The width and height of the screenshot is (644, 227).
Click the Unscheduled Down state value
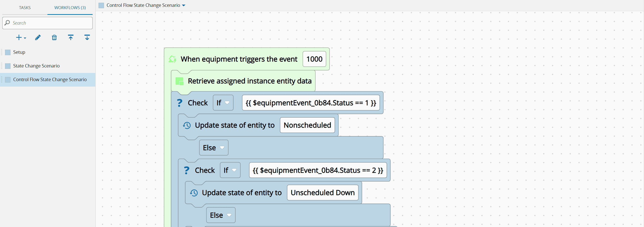click(x=322, y=193)
